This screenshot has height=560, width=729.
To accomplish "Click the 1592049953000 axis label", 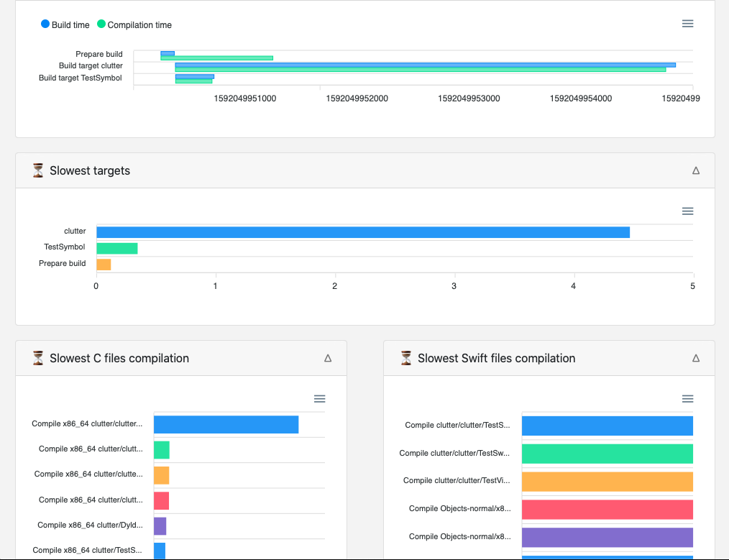I will 469,98.
